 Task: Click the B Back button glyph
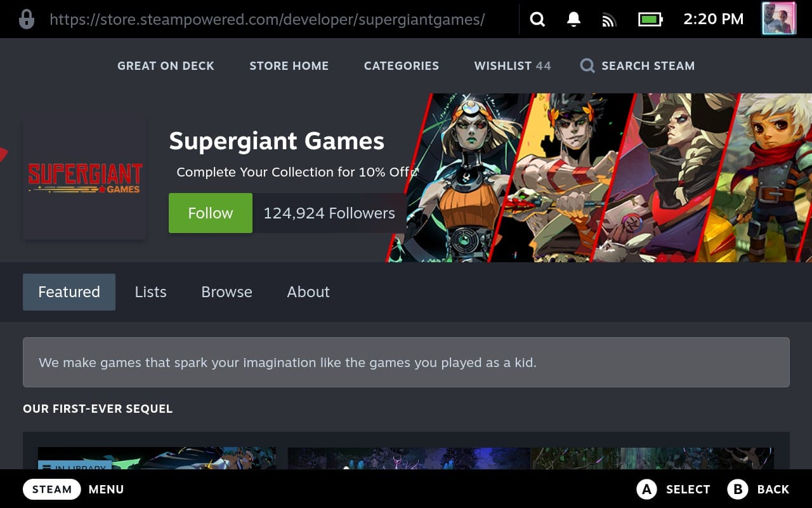click(738, 489)
